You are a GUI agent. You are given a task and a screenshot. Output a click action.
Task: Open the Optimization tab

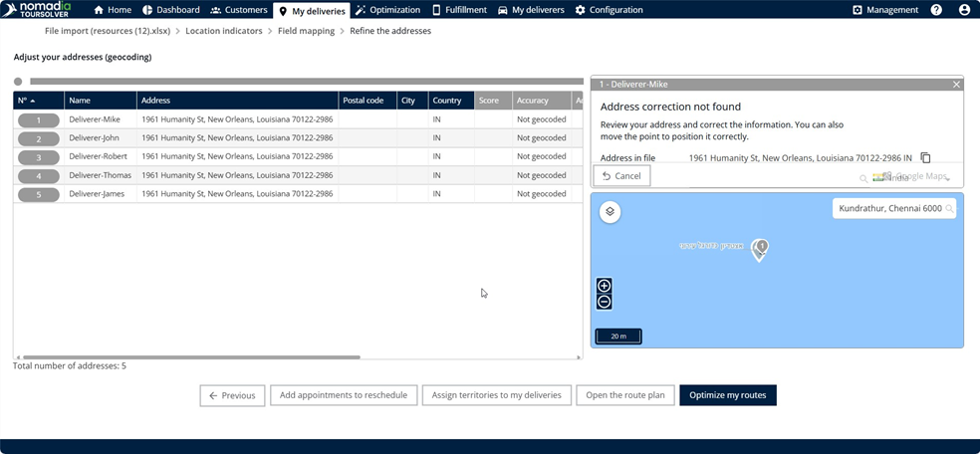coord(387,10)
